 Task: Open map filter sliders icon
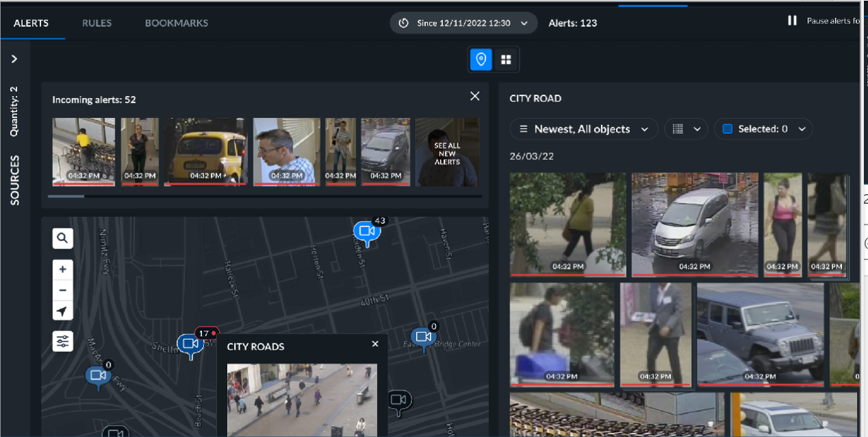pos(62,341)
